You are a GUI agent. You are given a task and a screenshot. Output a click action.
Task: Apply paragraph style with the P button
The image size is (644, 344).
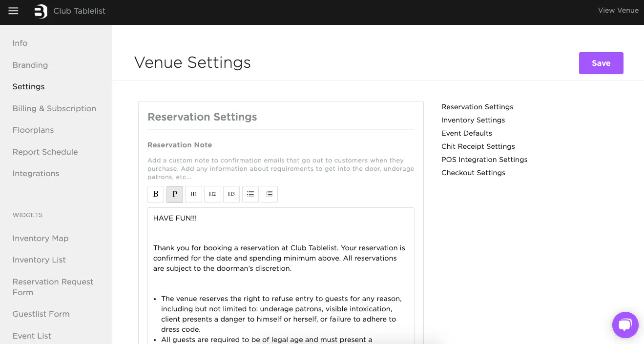[175, 194]
